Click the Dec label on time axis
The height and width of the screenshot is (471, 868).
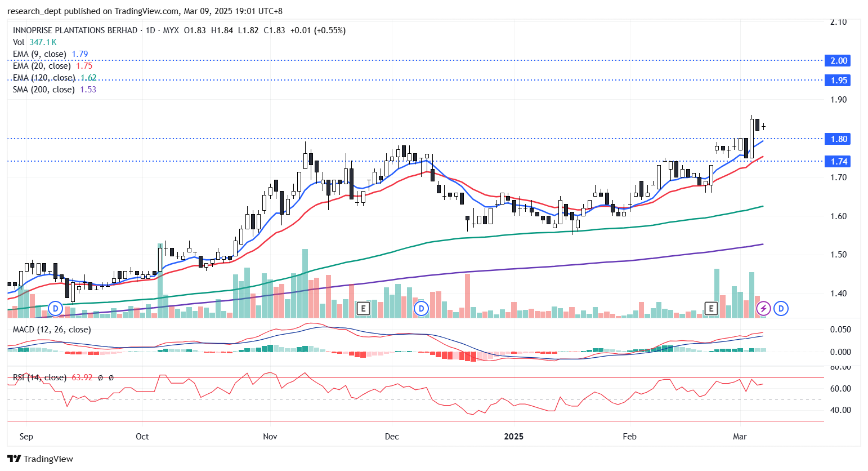pos(392,437)
